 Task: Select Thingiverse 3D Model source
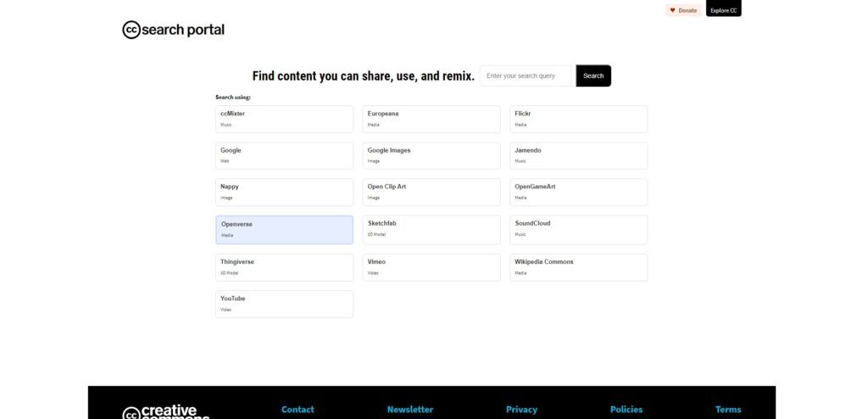pos(285,268)
